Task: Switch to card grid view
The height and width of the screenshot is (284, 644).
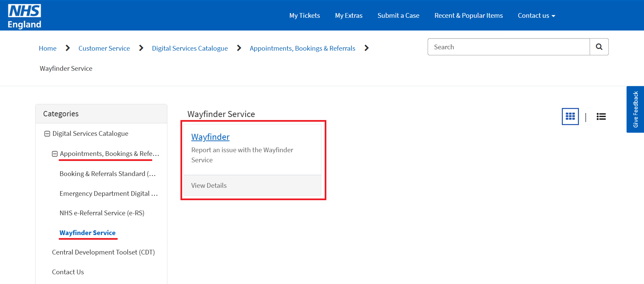Action: click(570, 116)
